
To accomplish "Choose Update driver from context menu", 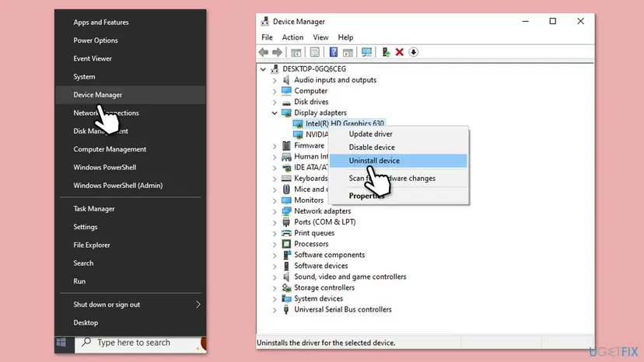I will coord(398,134).
